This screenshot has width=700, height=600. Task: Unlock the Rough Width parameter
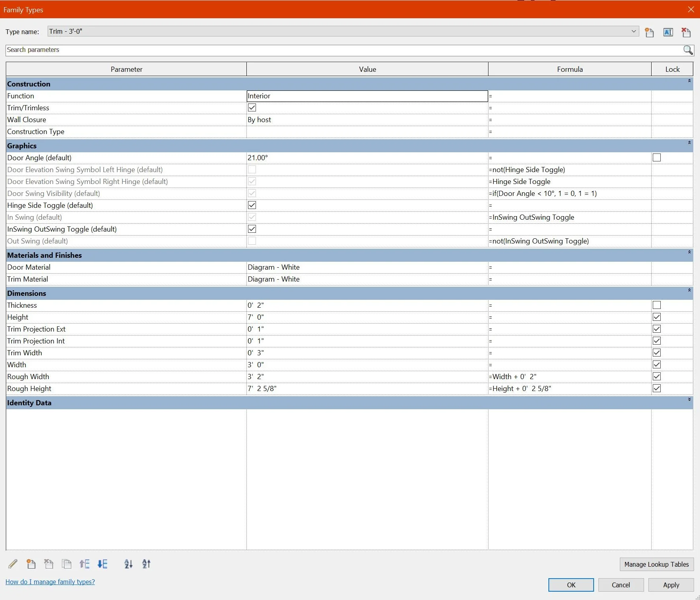coord(657,376)
